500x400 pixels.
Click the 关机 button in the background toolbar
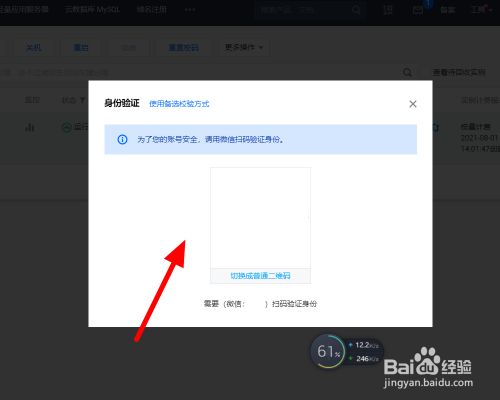click(x=34, y=48)
